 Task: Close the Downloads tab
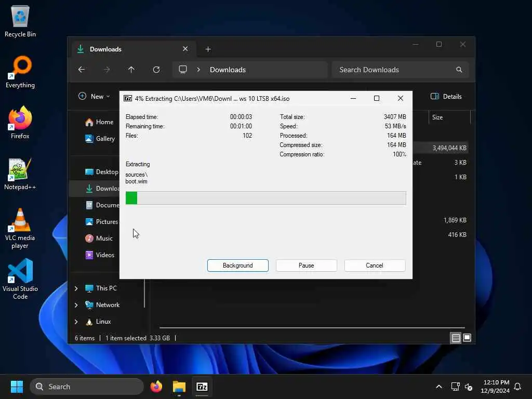(185, 49)
